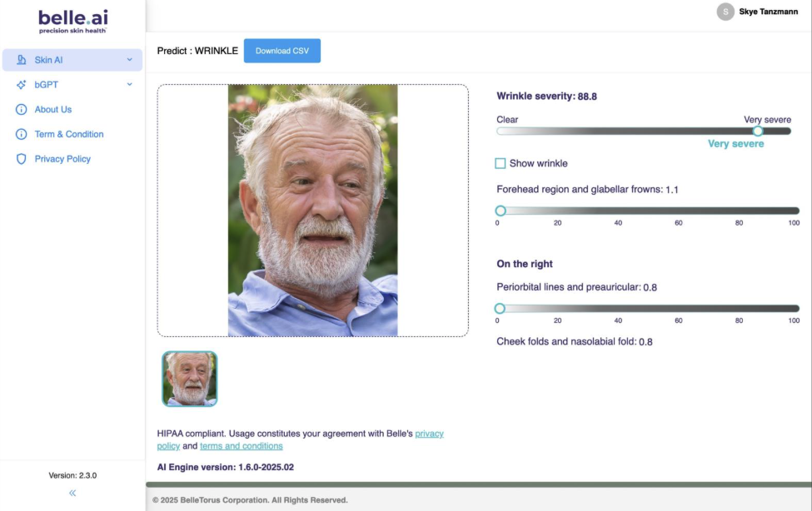
Task: Collapse sidebar with double-chevron icon
Action: coord(72,493)
